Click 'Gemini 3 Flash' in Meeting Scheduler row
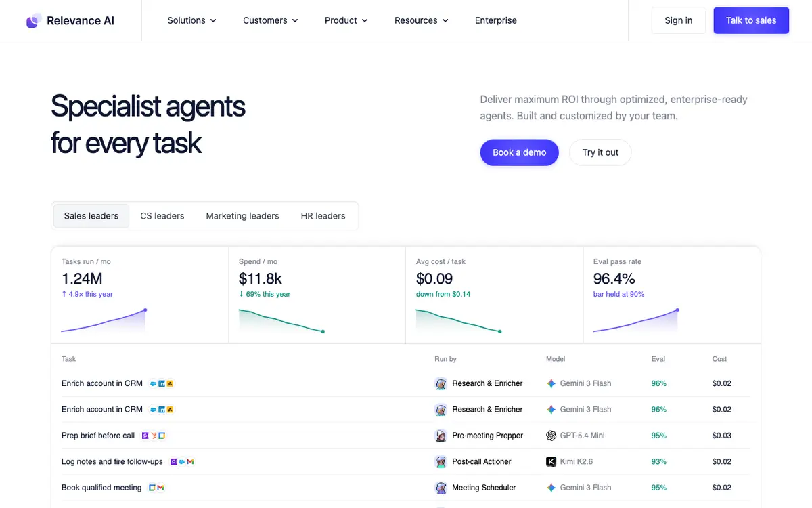Screen dimensions: 812x508 (x=585, y=488)
